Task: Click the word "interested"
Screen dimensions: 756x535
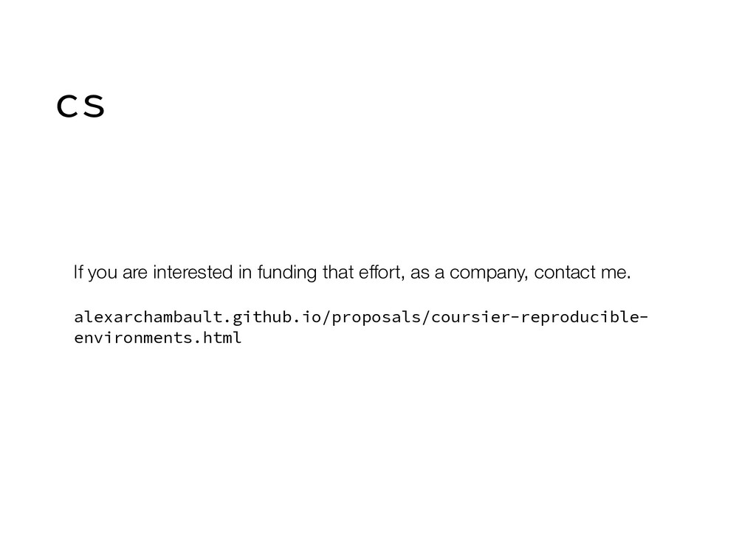Action: pyautogui.click(x=193, y=272)
